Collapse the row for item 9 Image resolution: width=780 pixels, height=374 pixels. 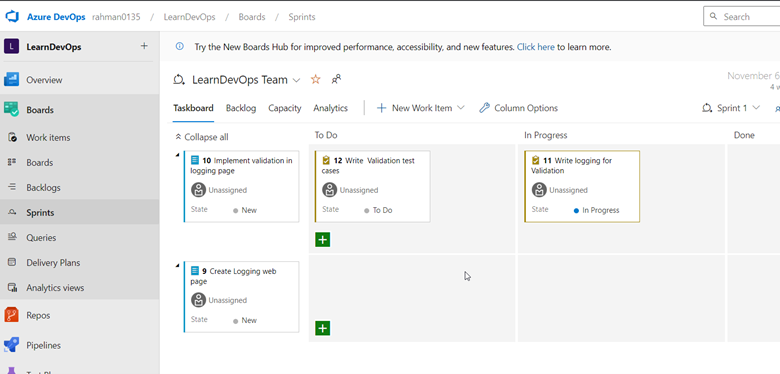(177, 266)
